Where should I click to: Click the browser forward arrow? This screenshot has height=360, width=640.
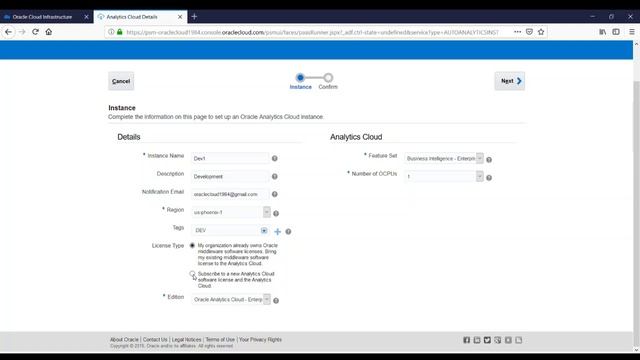22,32
